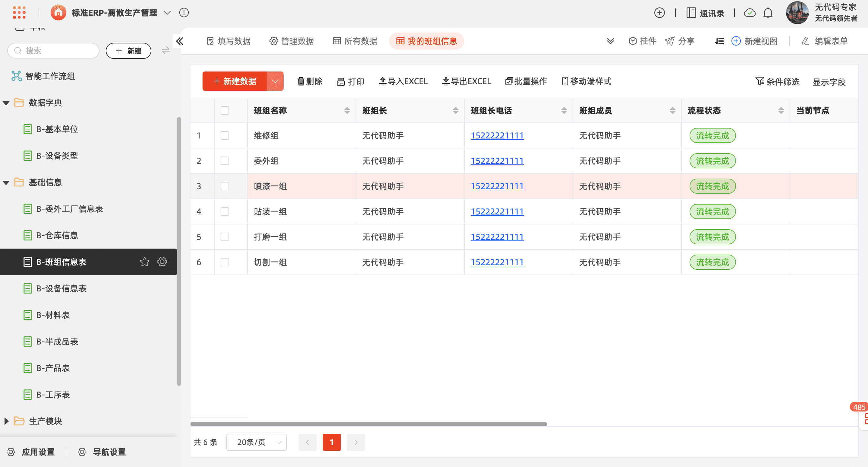The image size is (868, 467).
Task: Toggle the select-all header checkbox
Action: [x=225, y=110]
